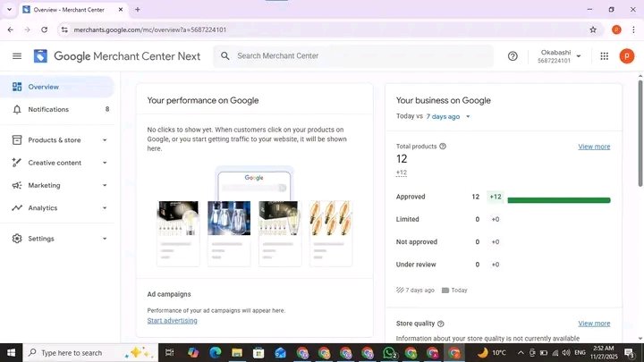
Task: Expand Settings menu arrow
Action: point(105,239)
